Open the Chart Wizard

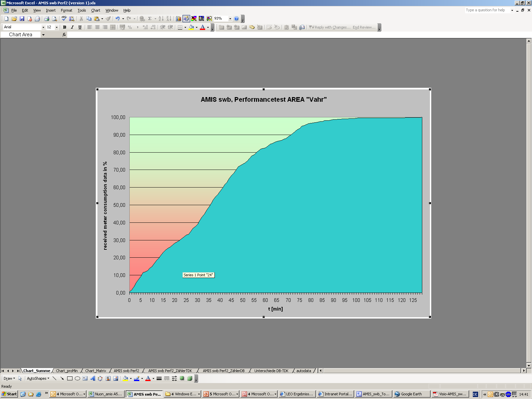[179, 19]
